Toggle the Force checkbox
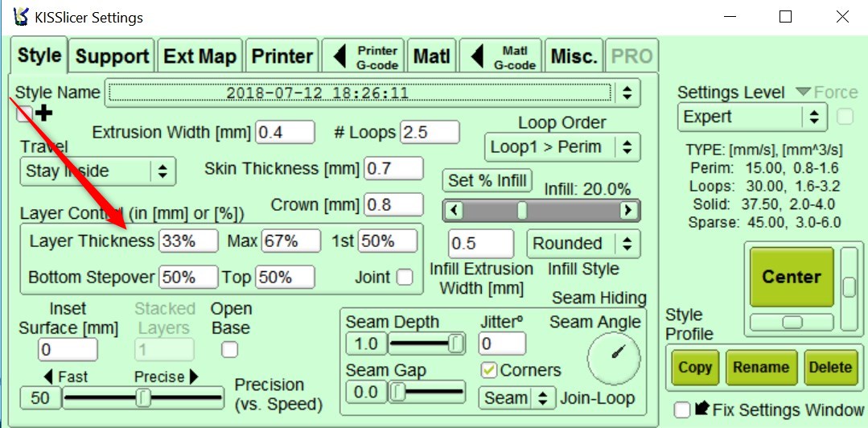 tap(845, 117)
